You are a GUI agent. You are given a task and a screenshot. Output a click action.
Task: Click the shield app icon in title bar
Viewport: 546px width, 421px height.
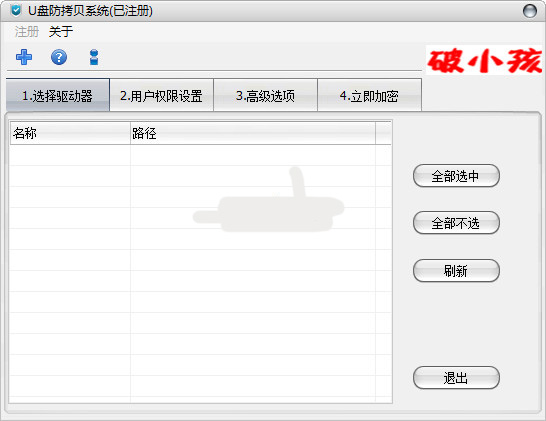(16, 11)
